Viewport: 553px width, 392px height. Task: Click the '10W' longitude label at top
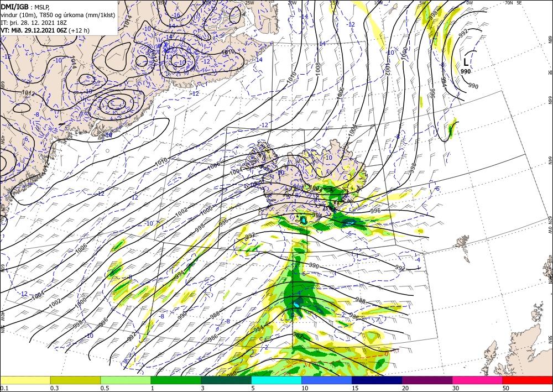378,3
